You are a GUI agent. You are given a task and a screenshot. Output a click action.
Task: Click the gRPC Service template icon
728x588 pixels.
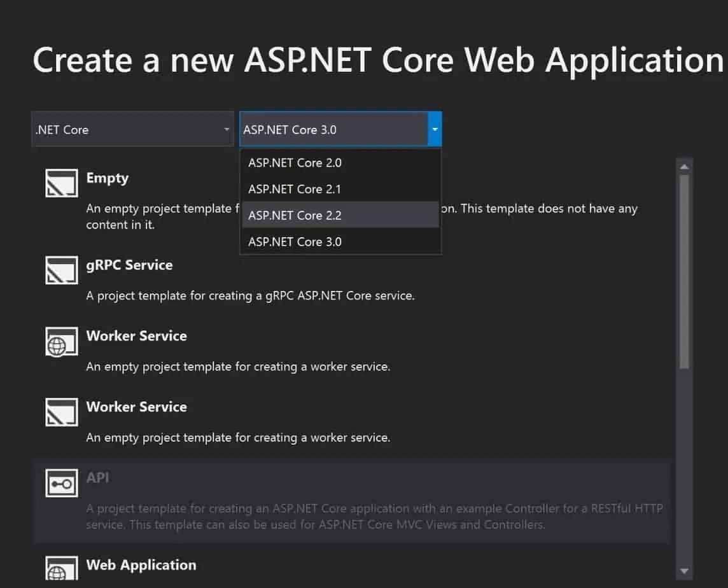[x=61, y=270]
